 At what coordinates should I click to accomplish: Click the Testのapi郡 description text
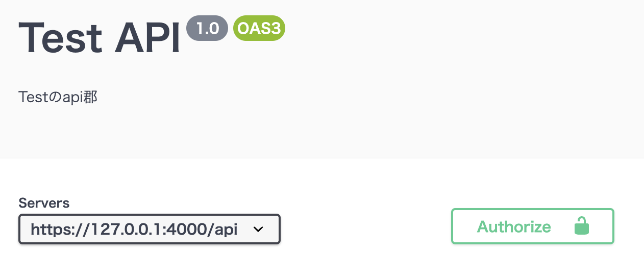tap(58, 97)
